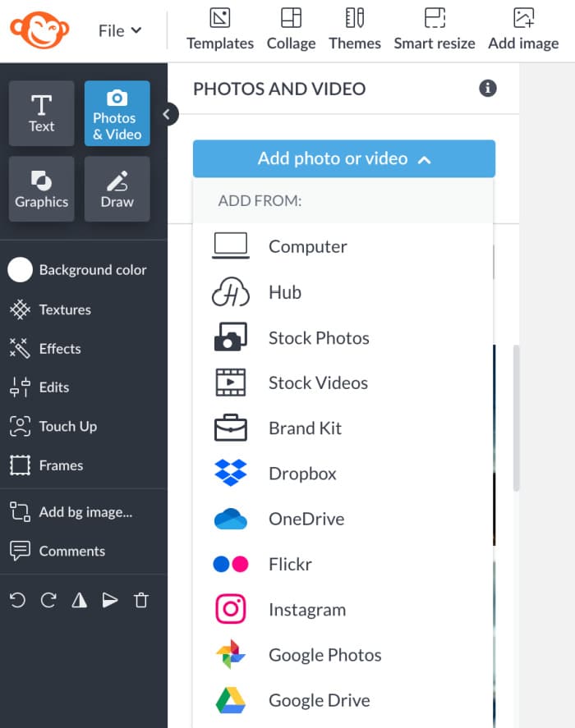Click Add image in toolbar
The image size is (575, 728).
click(523, 30)
